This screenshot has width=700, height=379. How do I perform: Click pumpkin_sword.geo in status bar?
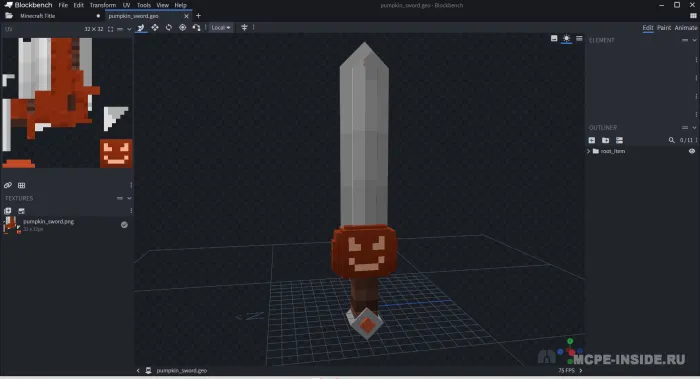181,371
